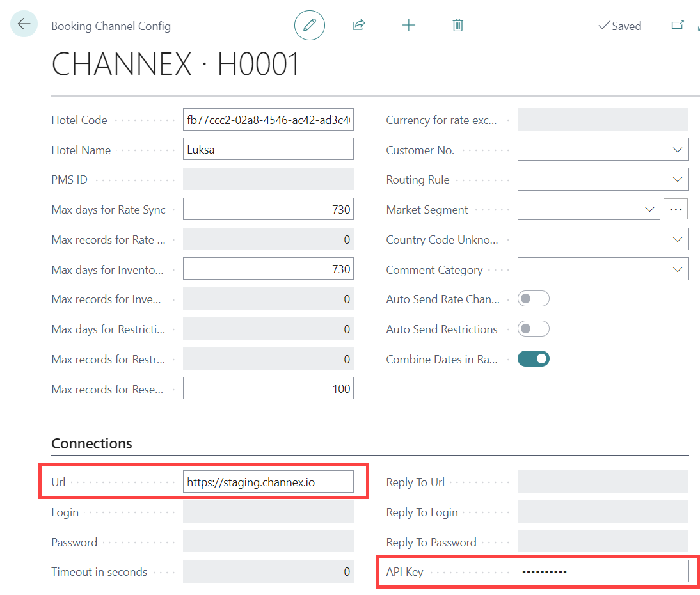Click the pencil edit icon
This screenshot has height=595, width=700.
coord(310,26)
